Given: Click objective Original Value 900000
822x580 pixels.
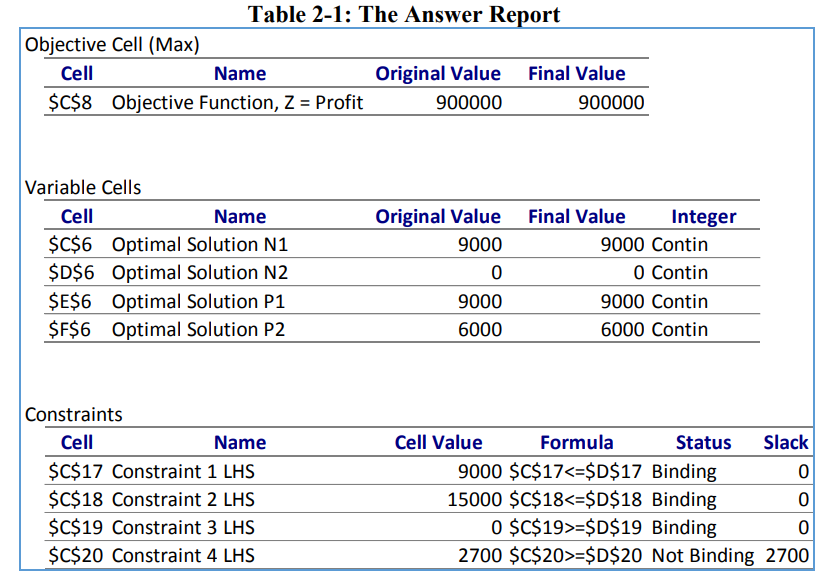Looking at the screenshot, I should [x=469, y=102].
